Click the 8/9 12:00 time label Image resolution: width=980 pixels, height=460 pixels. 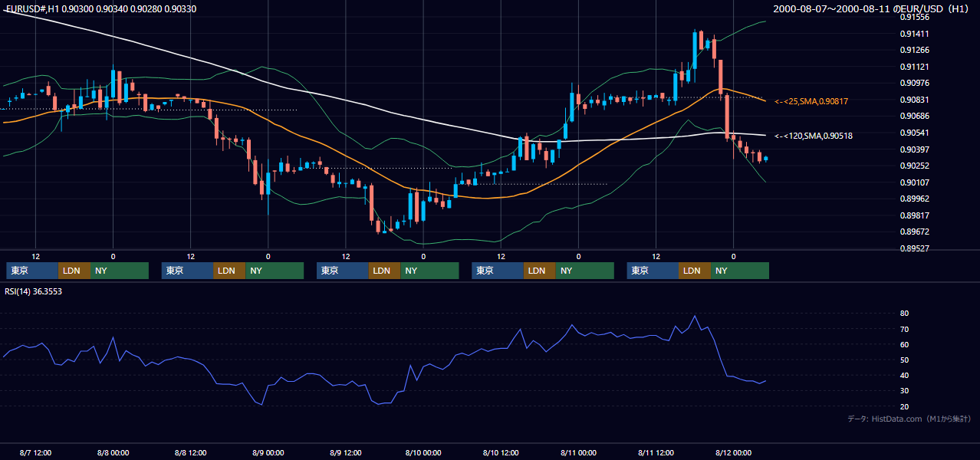[x=345, y=452]
